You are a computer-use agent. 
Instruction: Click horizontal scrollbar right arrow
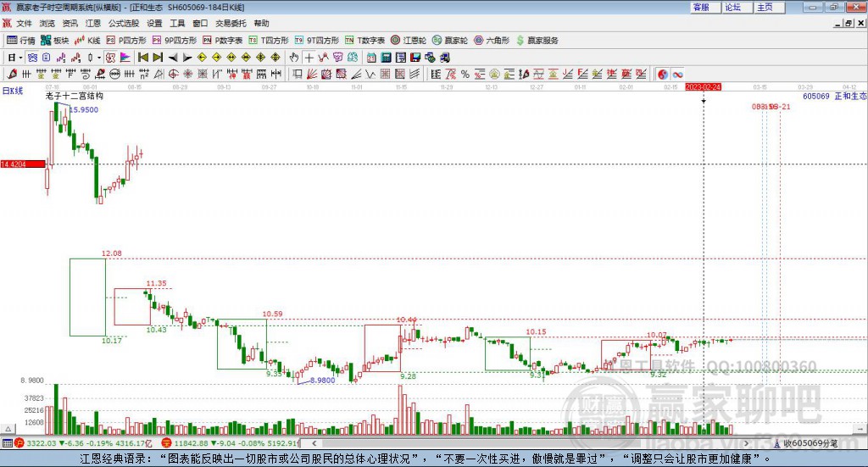[746, 443]
